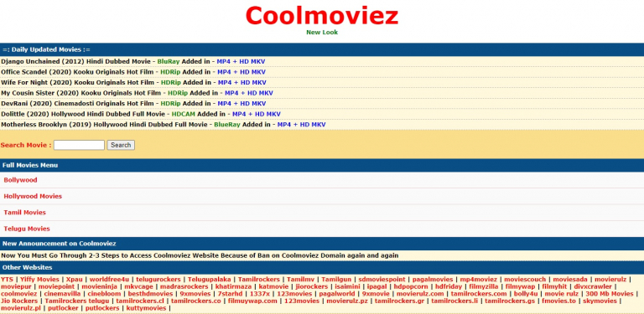
Task: Click the bolly4u link
Action: click(526, 294)
